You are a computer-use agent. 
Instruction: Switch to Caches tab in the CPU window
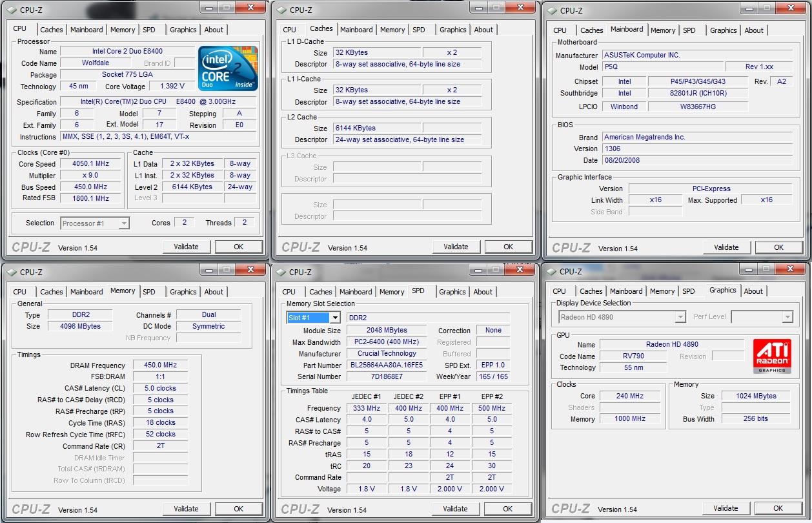pyautogui.click(x=52, y=30)
